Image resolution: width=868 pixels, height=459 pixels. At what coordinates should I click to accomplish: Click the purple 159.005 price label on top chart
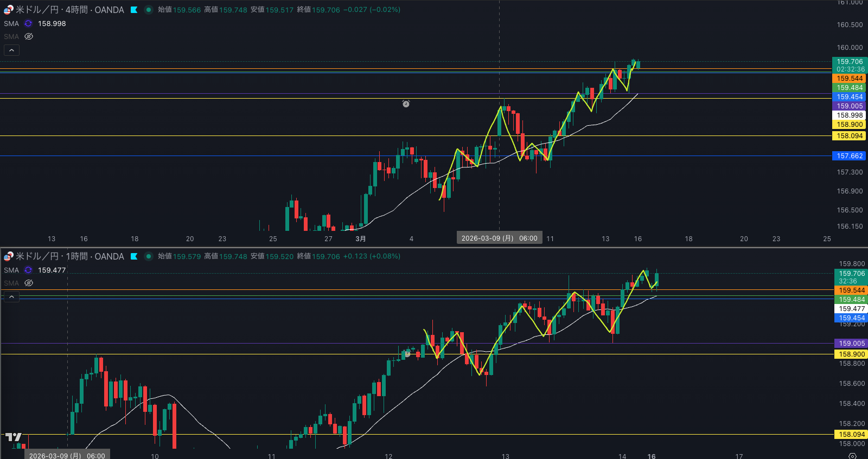[x=849, y=106]
